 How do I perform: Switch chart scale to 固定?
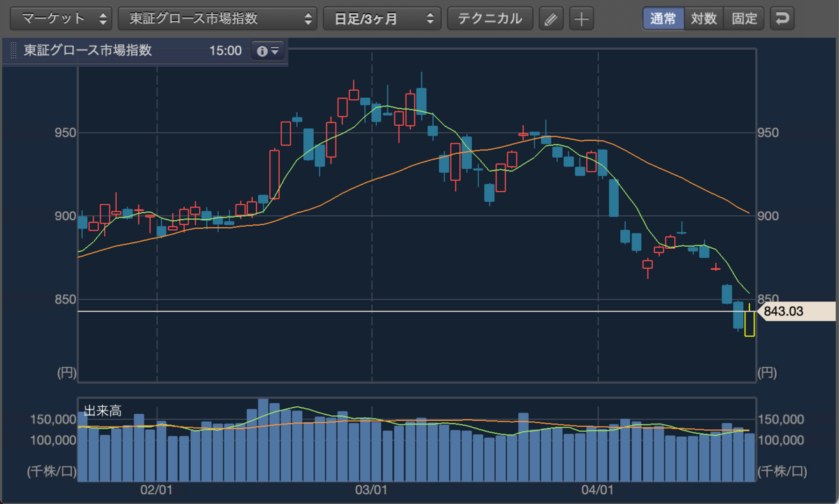(745, 18)
